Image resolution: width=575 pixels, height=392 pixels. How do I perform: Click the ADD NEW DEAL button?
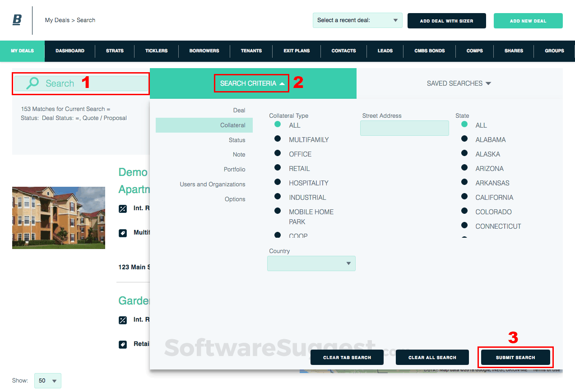click(x=528, y=21)
